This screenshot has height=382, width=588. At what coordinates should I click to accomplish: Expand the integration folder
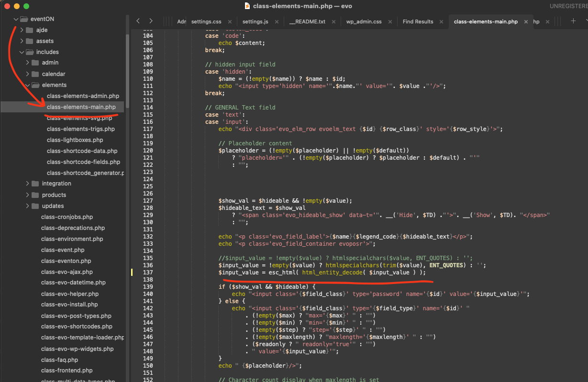coord(27,184)
